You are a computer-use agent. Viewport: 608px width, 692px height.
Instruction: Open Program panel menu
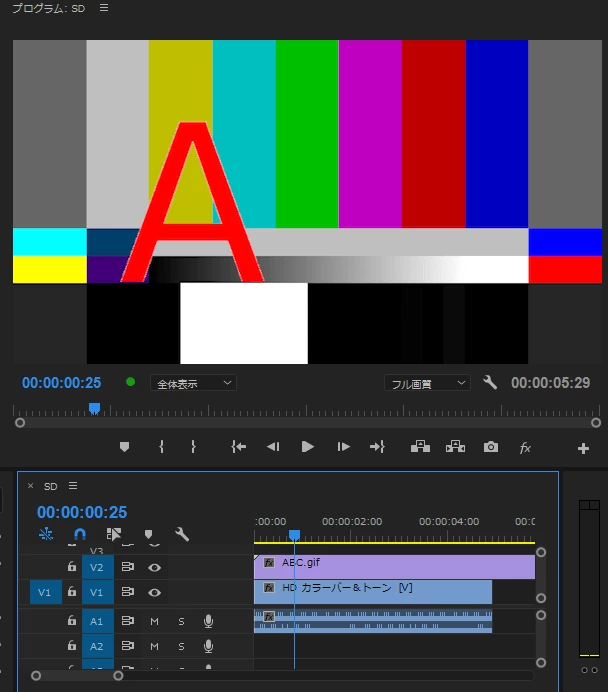click(x=104, y=8)
